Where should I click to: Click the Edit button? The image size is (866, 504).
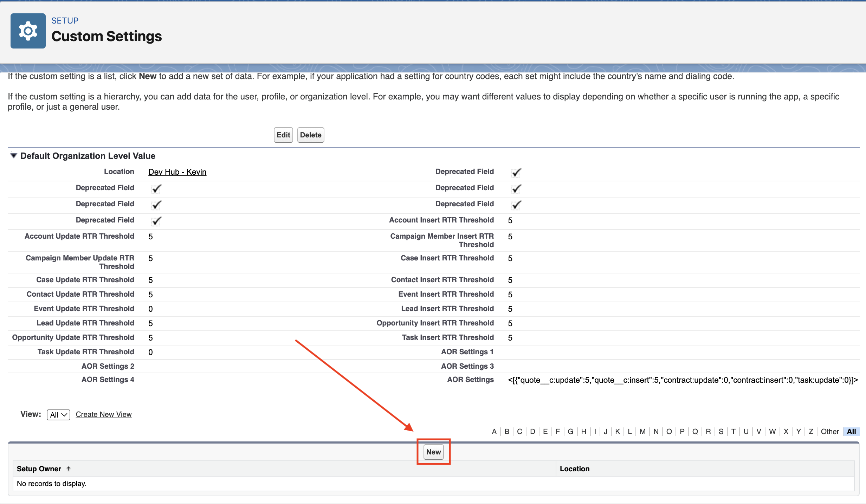coord(283,135)
